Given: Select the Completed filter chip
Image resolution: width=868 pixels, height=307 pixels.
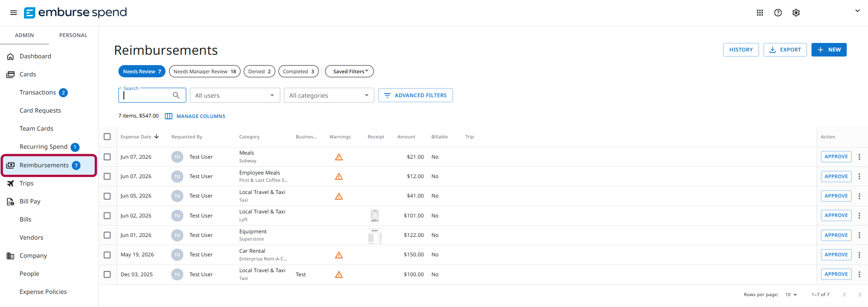Looking at the screenshot, I should (298, 71).
